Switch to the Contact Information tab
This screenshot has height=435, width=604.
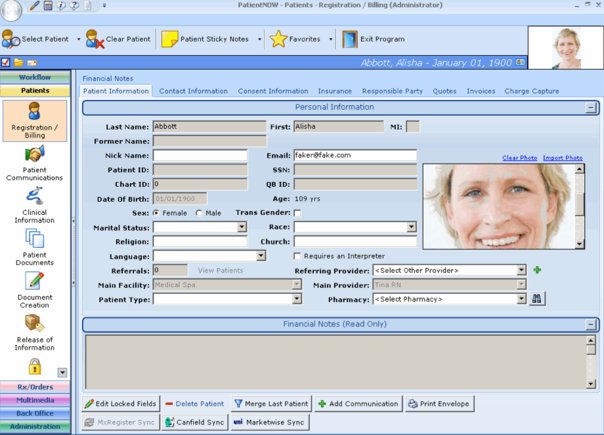click(x=193, y=91)
